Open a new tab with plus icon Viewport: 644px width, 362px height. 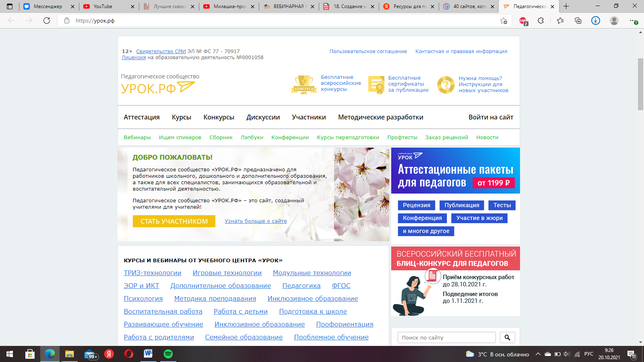pyautogui.click(x=566, y=6)
